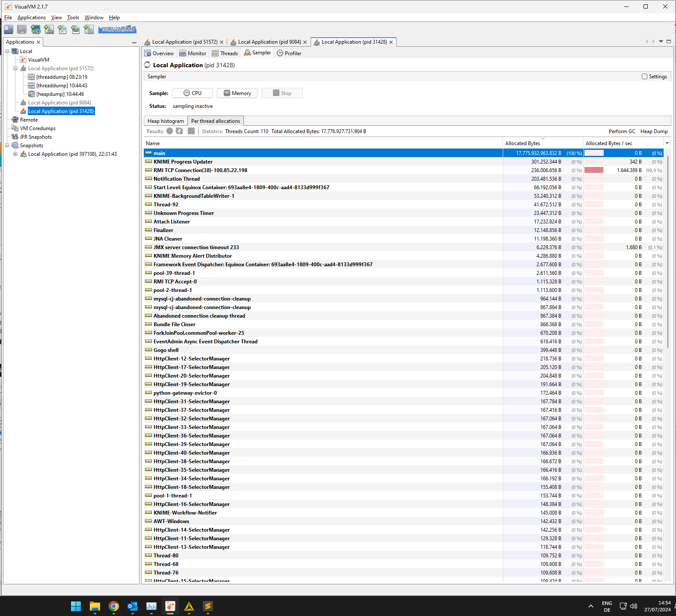Viewport: 676px width, 616px height.
Task: Switch to the Profiler tab
Action: (x=289, y=53)
